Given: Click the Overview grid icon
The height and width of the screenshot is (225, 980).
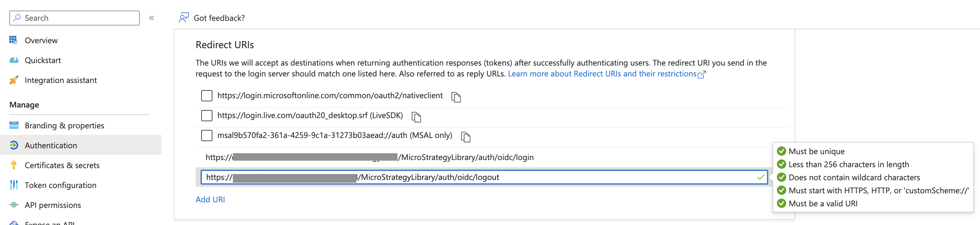Looking at the screenshot, I should tap(14, 40).
